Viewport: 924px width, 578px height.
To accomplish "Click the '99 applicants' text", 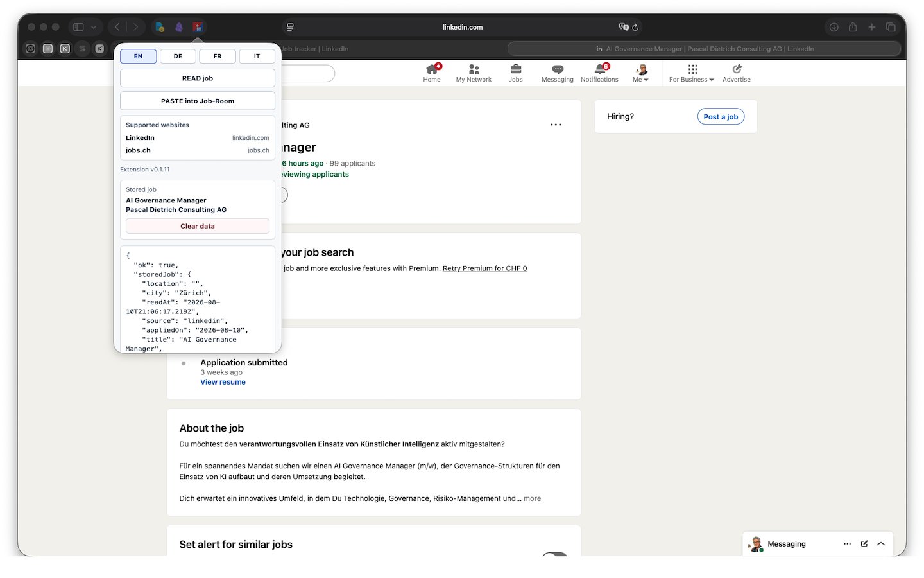I will pyautogui.click(x=352, y=163).
